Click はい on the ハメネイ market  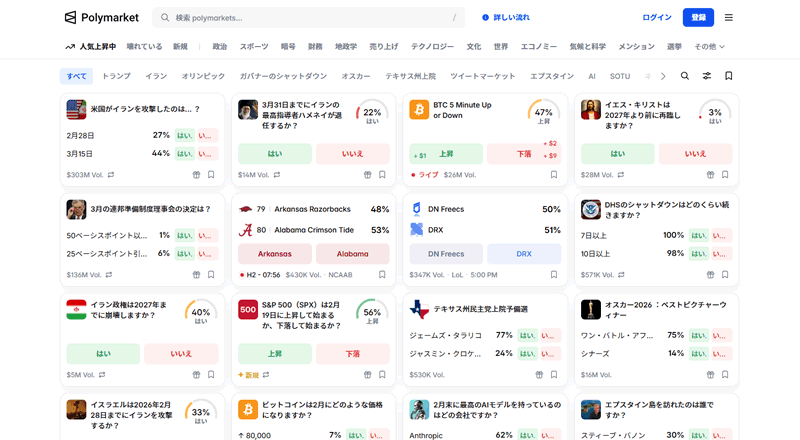coord(275,154)
